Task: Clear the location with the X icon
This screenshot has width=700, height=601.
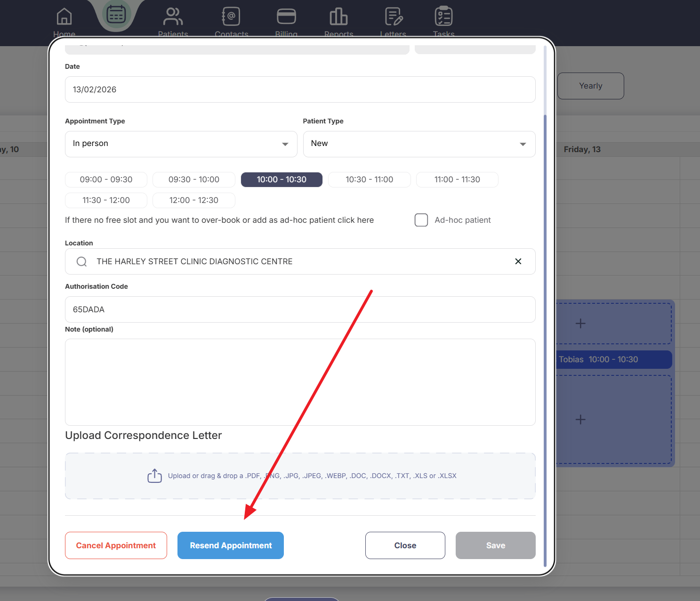Action: 518,261
